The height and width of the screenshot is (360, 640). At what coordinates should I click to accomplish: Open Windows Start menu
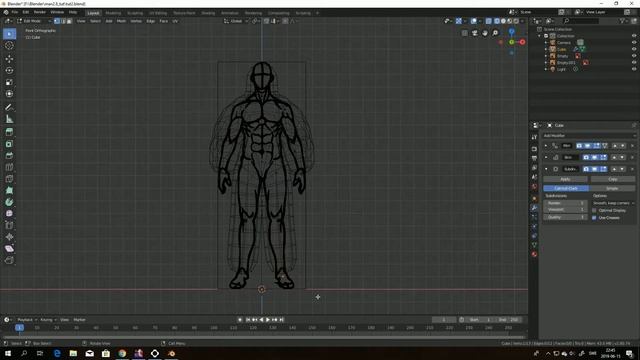click(8, 353)
